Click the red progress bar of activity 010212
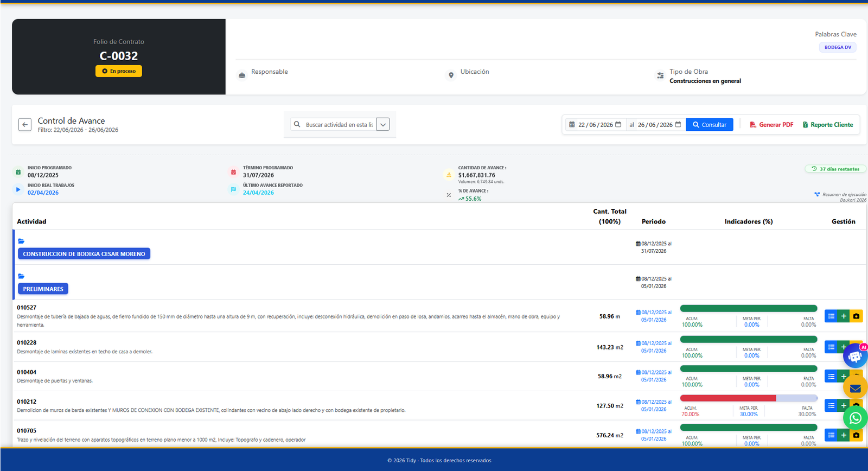 [728, 398]
